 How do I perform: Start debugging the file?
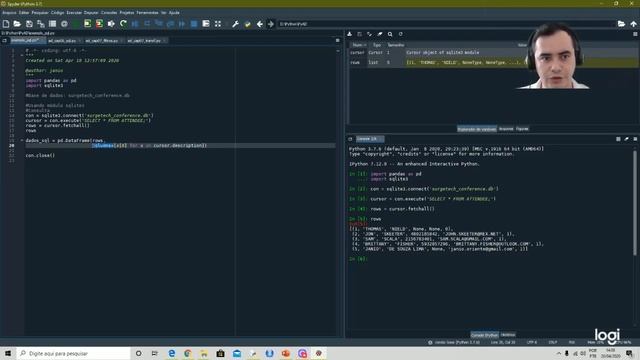pos(135,24)
